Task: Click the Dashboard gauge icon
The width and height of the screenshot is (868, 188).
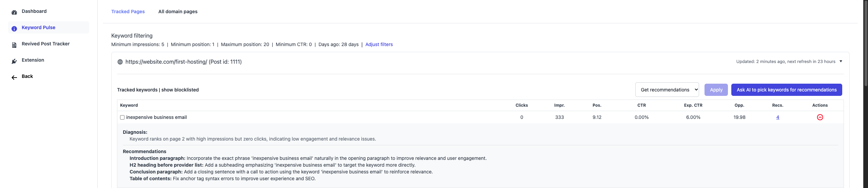Action: 14,13
